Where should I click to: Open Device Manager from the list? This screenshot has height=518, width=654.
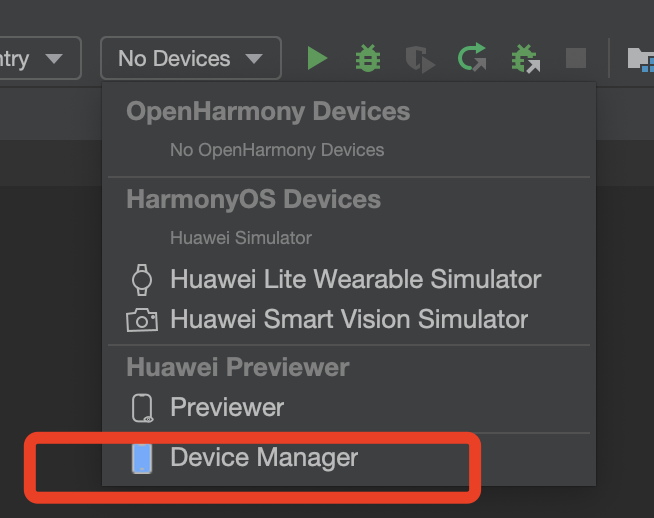264,458
